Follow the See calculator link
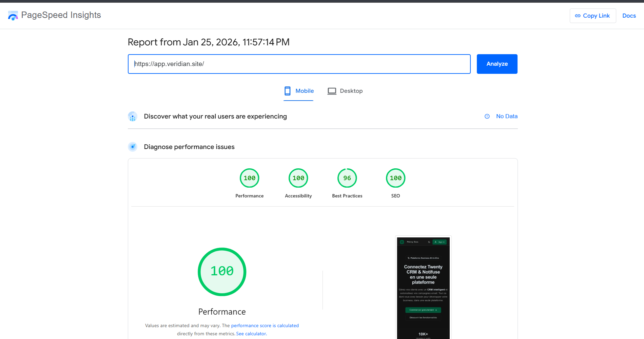Image resolution: width=644 pixels, height=339 pixels. 251,334
